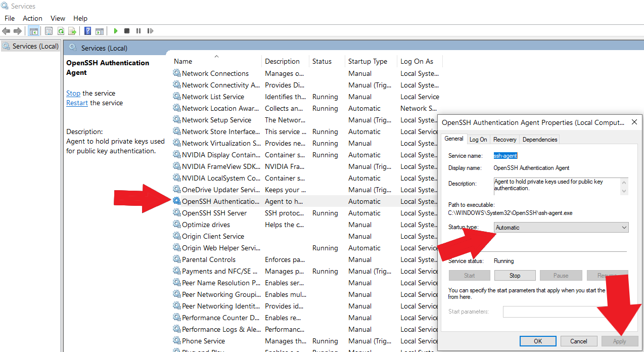This screenshot has height=352, width=644.
Task: Click the Pause Service toolbar icon
Action: [139, 31]
